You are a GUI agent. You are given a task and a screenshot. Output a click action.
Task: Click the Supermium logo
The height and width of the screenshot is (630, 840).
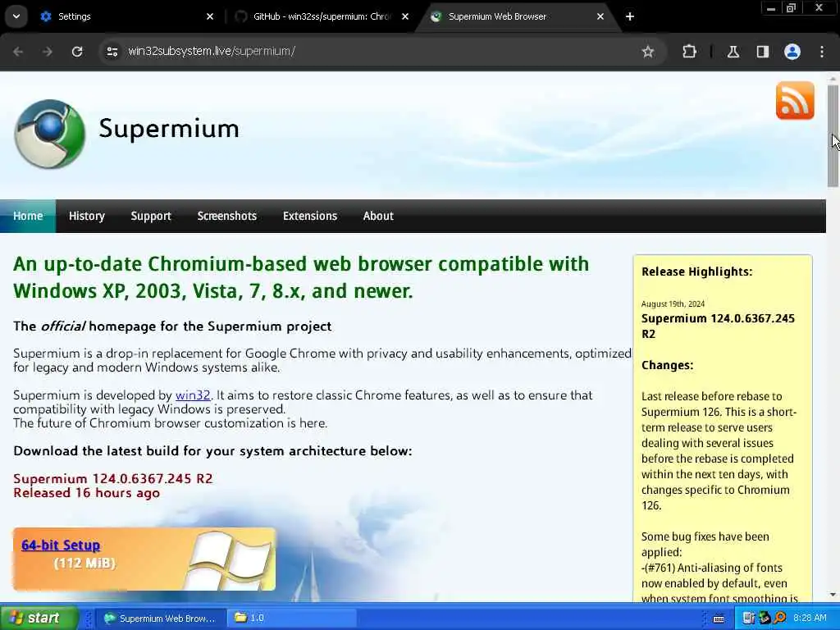pos(50,134)
